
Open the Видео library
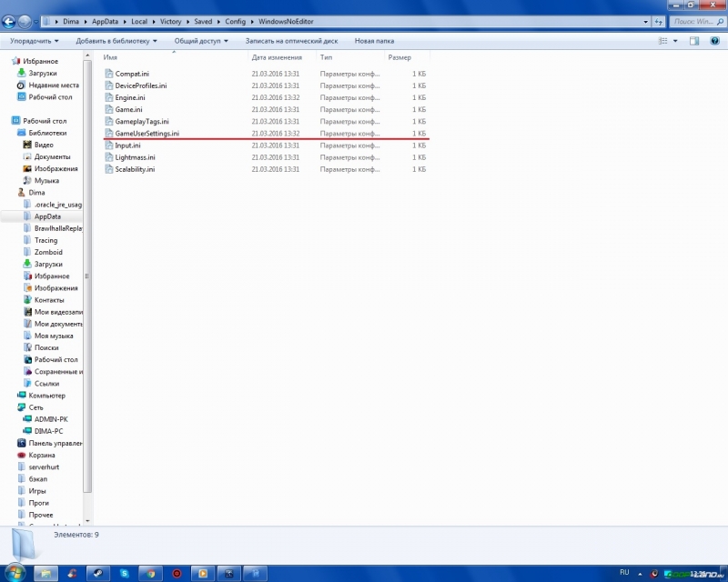click(x=44, y=145)
